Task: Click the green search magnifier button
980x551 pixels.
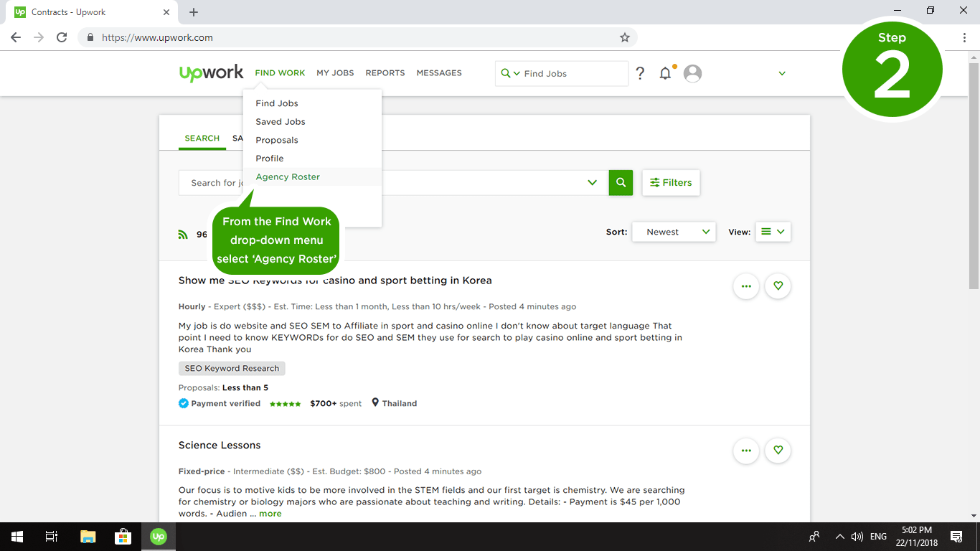Action: 620,182
